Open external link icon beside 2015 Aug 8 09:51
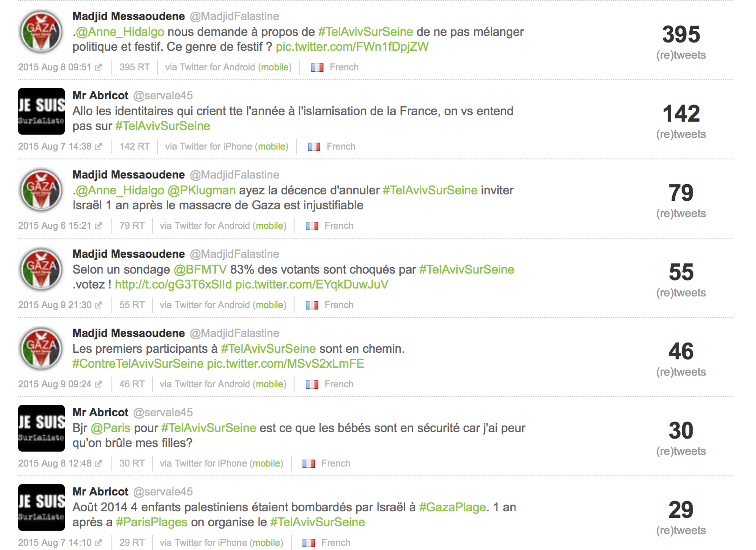Screen dimensions: 756x550 (x=98, y=68)
